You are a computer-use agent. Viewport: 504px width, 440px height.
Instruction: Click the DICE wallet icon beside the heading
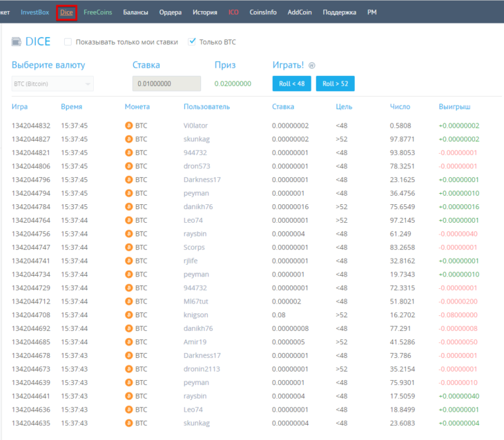(x=17, y=42)
